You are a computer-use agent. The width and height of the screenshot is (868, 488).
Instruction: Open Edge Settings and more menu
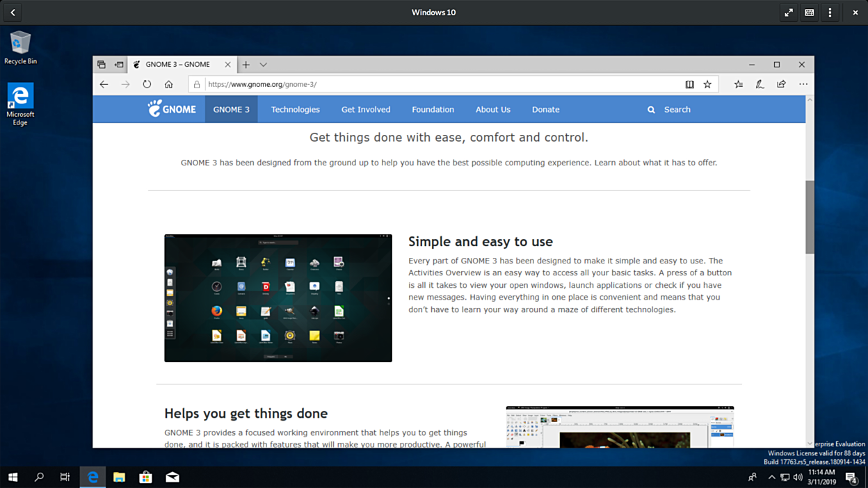803,85
